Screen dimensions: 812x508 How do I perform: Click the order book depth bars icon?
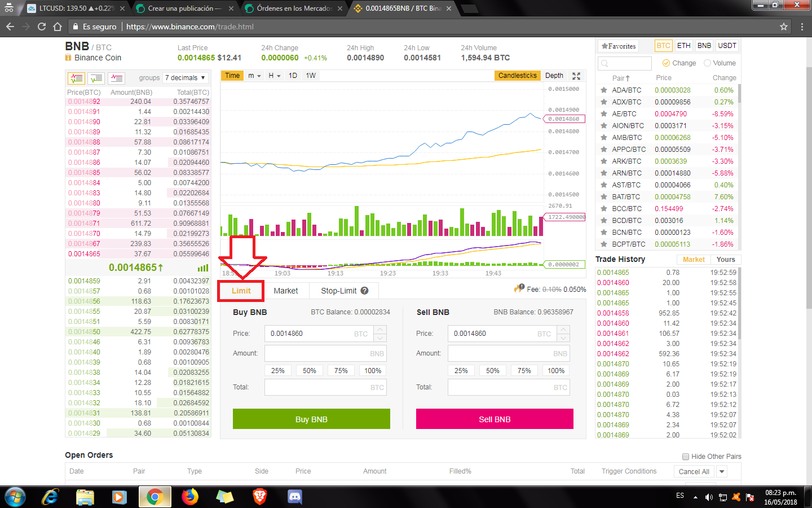tap(203, 268)
